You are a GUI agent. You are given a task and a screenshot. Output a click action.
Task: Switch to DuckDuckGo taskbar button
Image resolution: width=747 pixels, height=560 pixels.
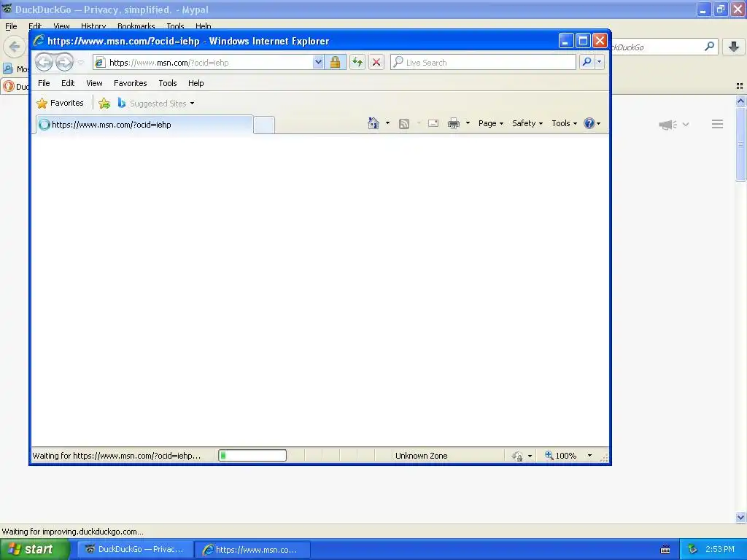pyautogui.click(x=135, y=549)
